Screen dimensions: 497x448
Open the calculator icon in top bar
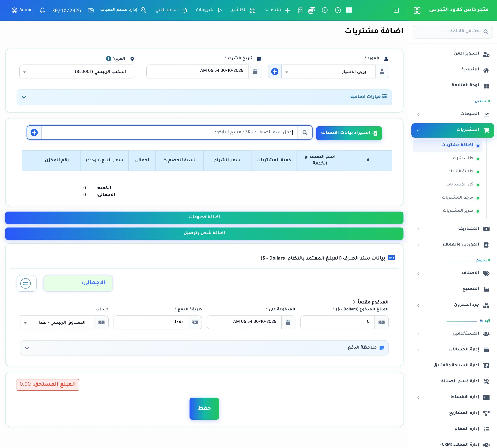click(x=300, y=10)
